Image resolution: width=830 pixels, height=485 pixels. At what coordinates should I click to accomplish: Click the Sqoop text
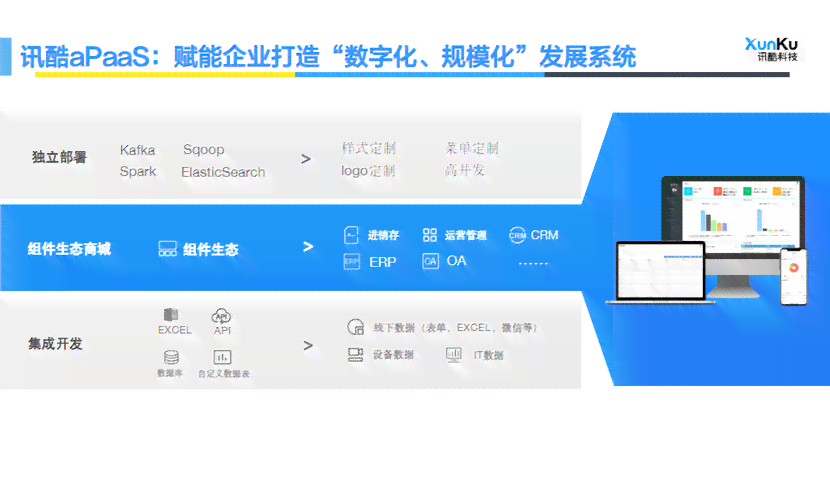pyautogui.click(x=204, y=150)
